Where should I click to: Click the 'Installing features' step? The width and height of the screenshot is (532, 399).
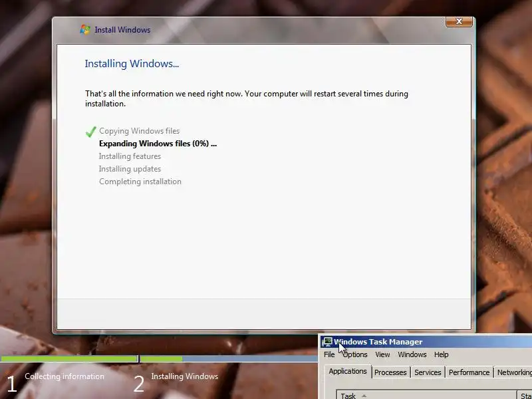pos(130,156)
